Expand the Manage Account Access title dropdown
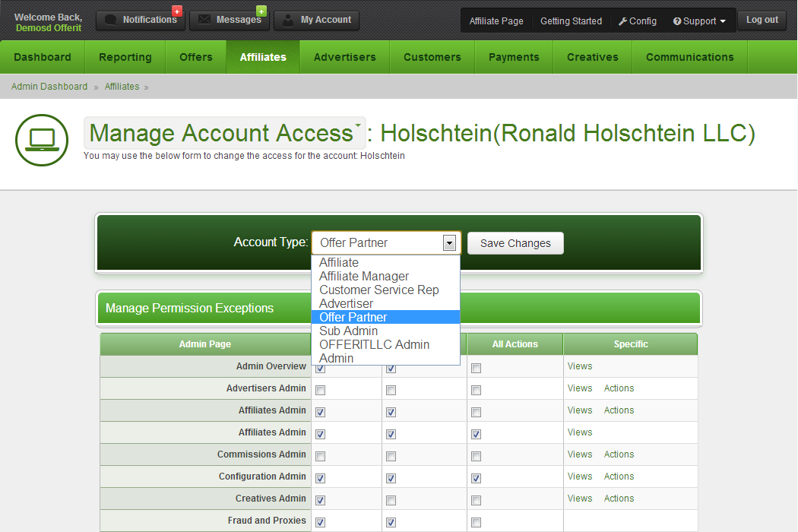798x532 pixels. [357, 124]
